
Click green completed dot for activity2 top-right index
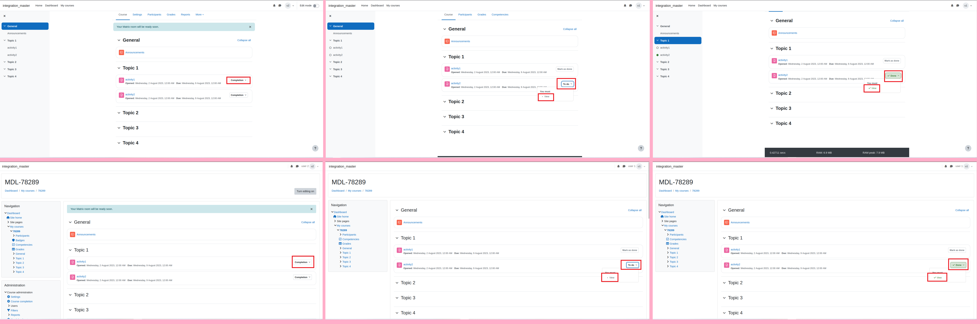[x=657, y=55]
